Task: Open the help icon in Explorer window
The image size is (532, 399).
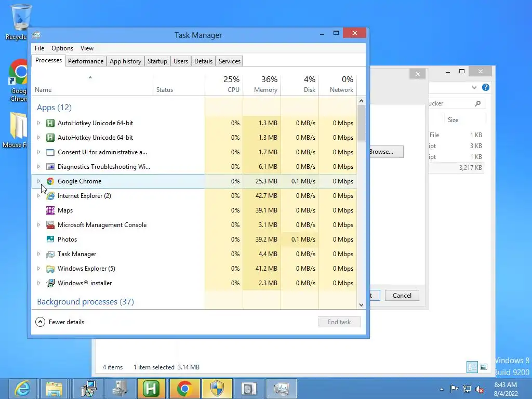Action: tap(486, 87)
